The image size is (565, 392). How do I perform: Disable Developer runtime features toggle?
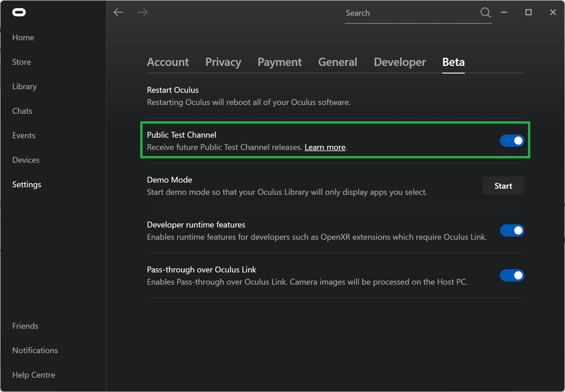click(512, 230)
